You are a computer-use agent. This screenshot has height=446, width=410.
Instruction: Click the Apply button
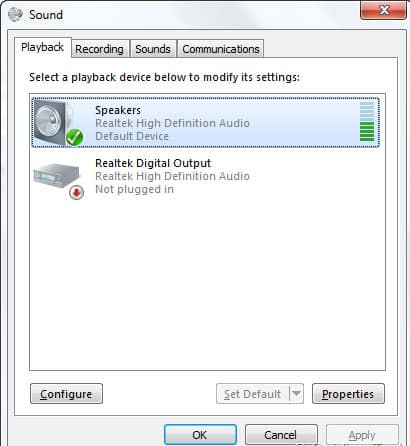[x=362, y=435]
